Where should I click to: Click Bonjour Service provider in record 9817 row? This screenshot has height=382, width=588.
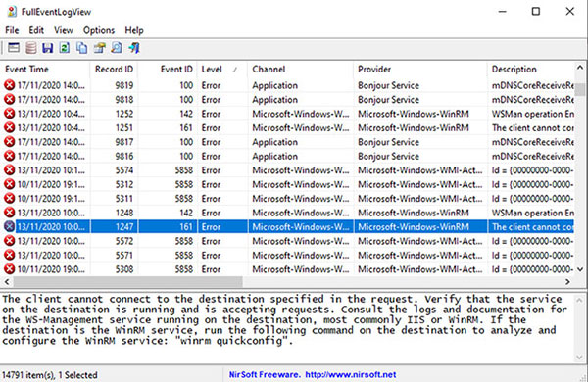coord(388,142)
